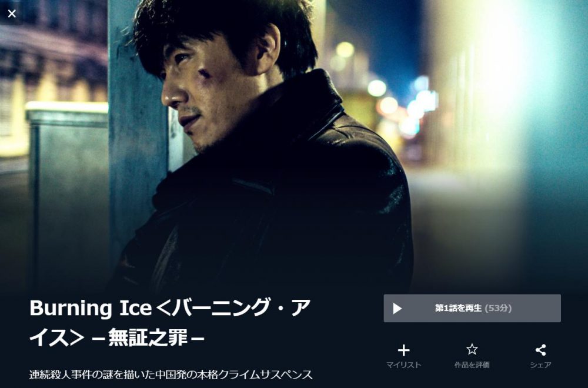Close the detail view with the X icon
Screen dimensions: 588x388
click(x=12, y=14)
